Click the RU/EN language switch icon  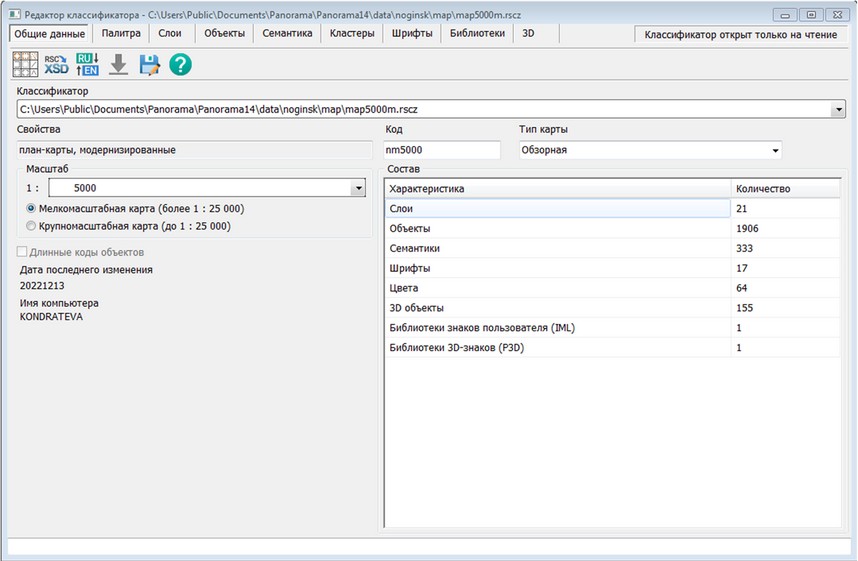(87, 65)
